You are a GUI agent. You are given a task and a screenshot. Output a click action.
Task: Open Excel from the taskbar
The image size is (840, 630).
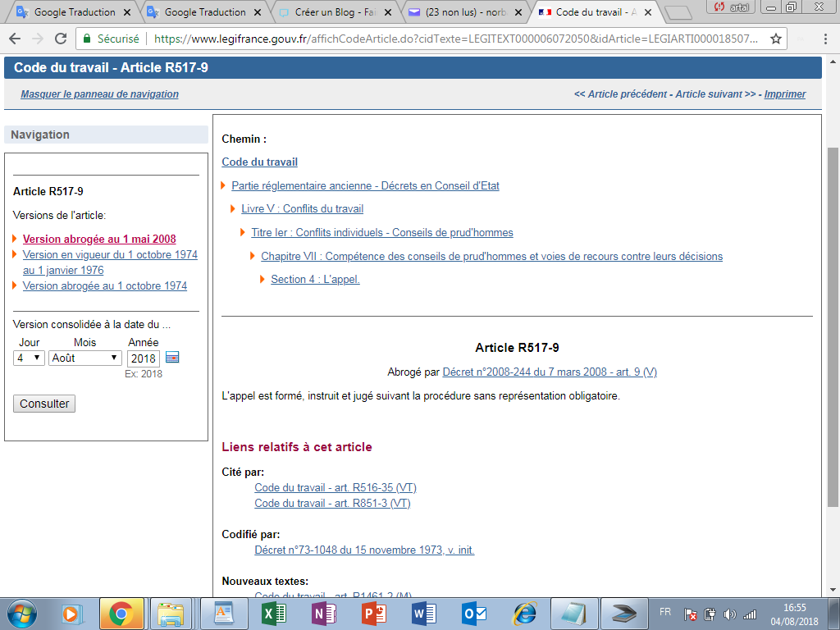point(272,613)
